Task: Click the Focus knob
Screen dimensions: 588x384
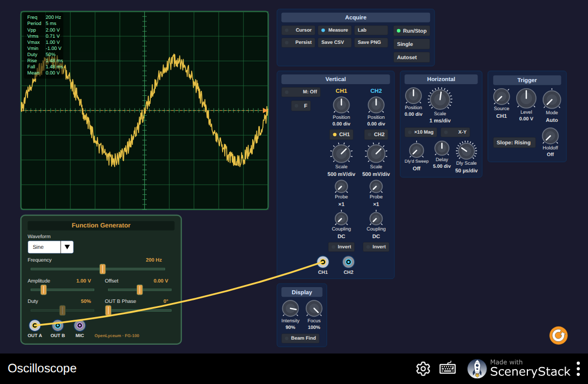Action: [x=314, y=309]
